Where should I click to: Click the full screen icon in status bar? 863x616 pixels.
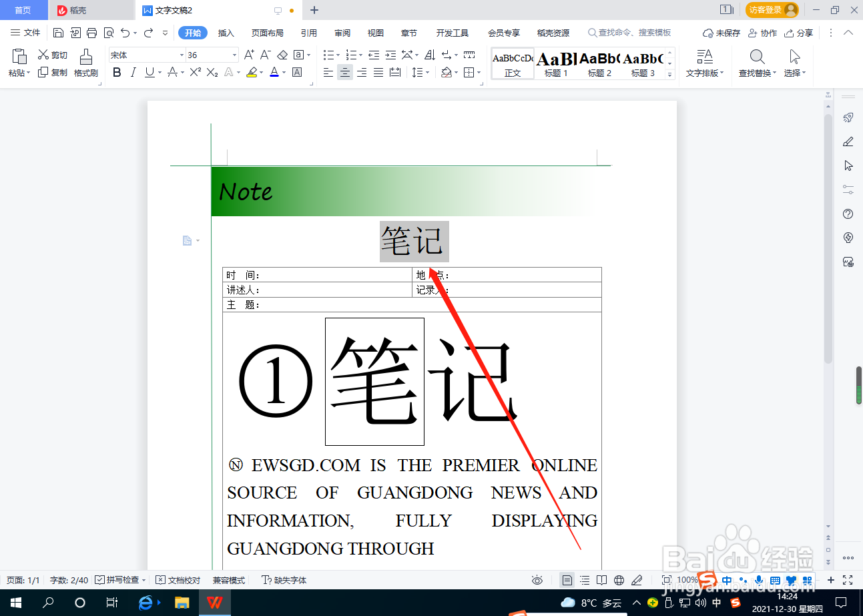click(x=847, y=580)
